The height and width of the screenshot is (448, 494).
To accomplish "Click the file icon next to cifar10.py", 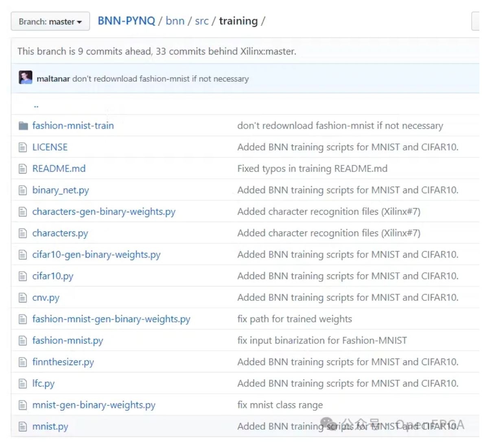I will [x=23, y=276].
